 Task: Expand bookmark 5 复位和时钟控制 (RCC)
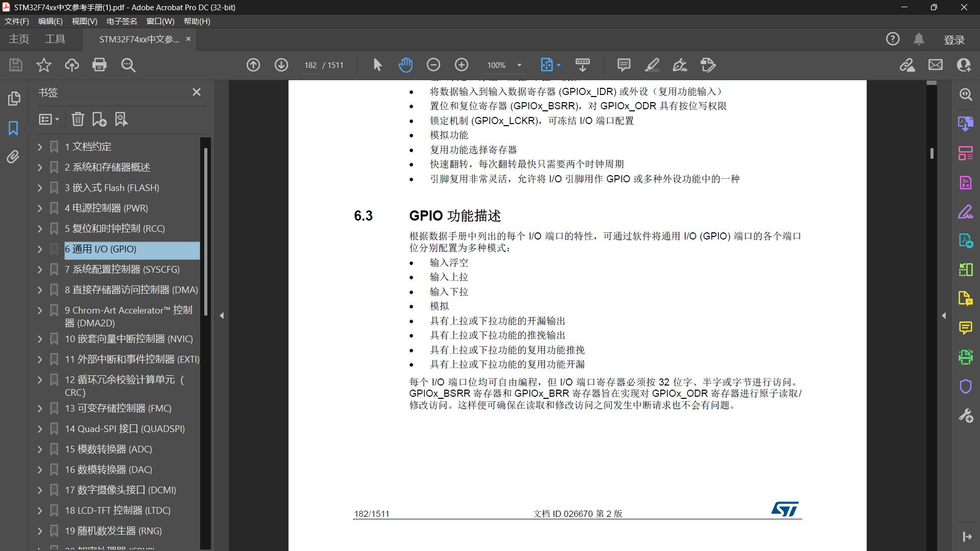(x=40, y=228)
